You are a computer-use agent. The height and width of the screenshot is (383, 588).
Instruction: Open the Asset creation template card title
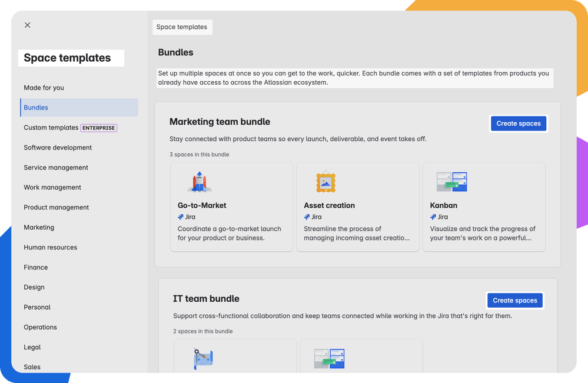[329, 205]
